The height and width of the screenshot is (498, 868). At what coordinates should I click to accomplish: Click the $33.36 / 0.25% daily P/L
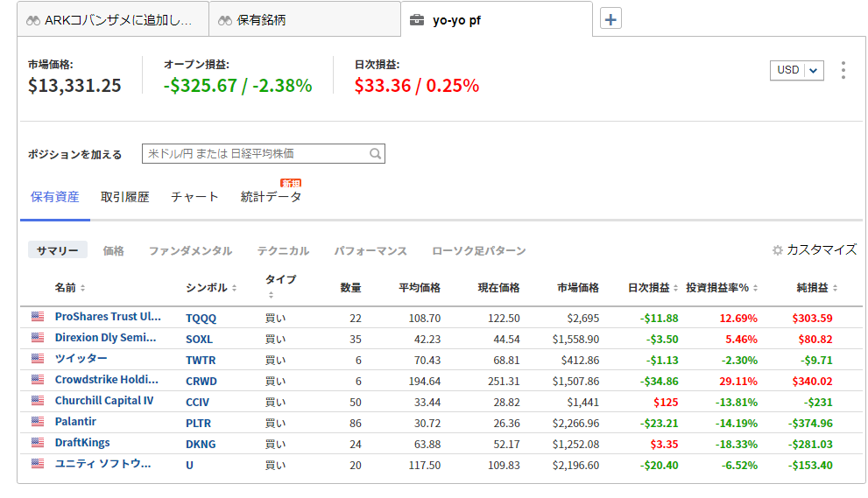[x=417, y=86]
